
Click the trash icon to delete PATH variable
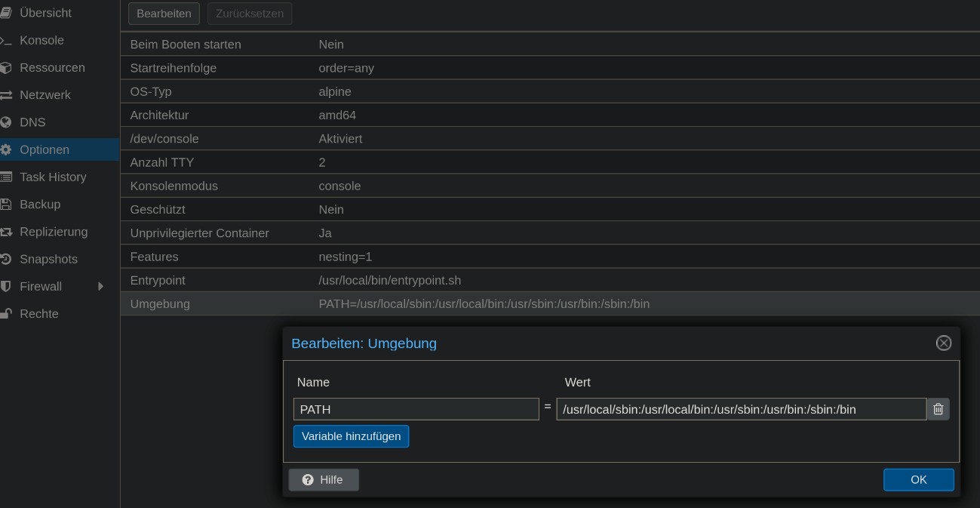pyautogui.click(x=938, y=409)
